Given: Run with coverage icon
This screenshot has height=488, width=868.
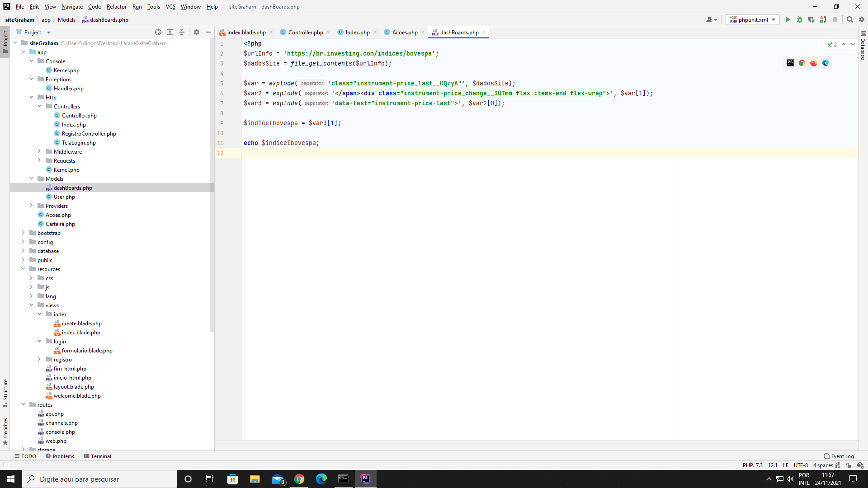Looking at the screenshot, I should (811, 19).
